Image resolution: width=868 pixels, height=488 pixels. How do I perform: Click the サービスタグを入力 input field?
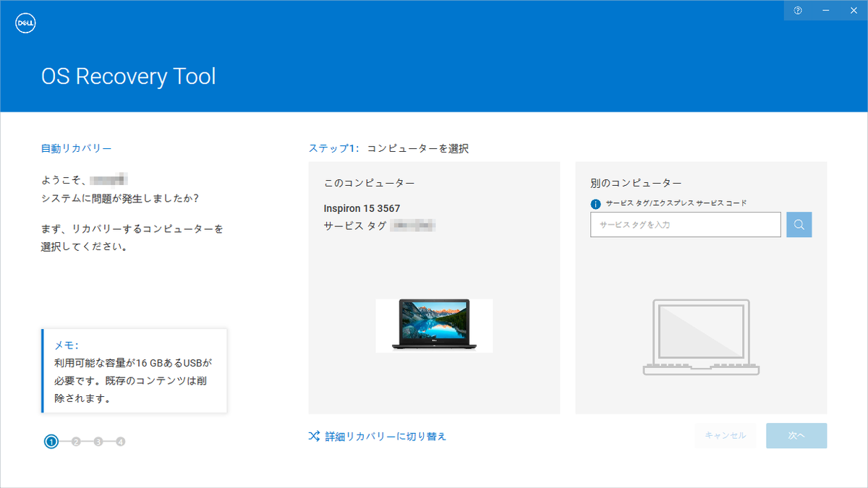(x=685, y=225)
